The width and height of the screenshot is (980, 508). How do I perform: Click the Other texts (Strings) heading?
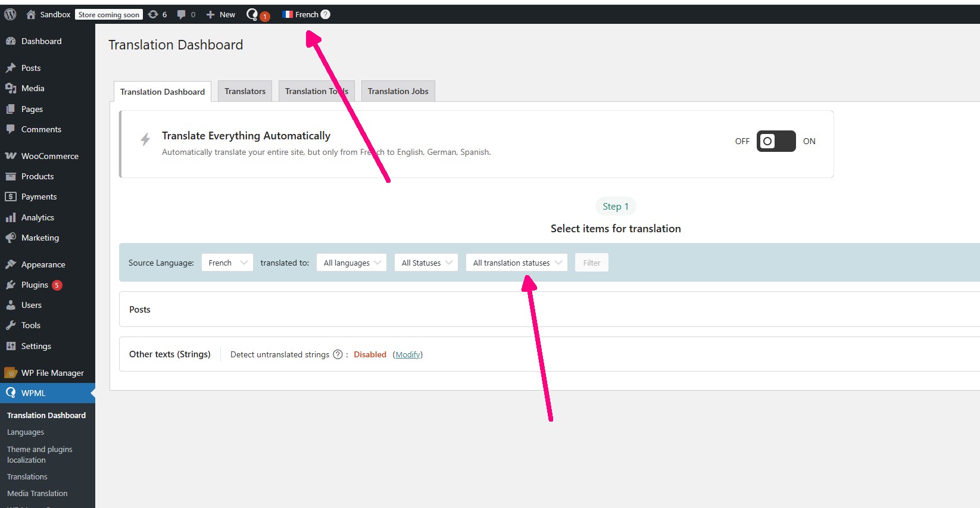[170, 354]
